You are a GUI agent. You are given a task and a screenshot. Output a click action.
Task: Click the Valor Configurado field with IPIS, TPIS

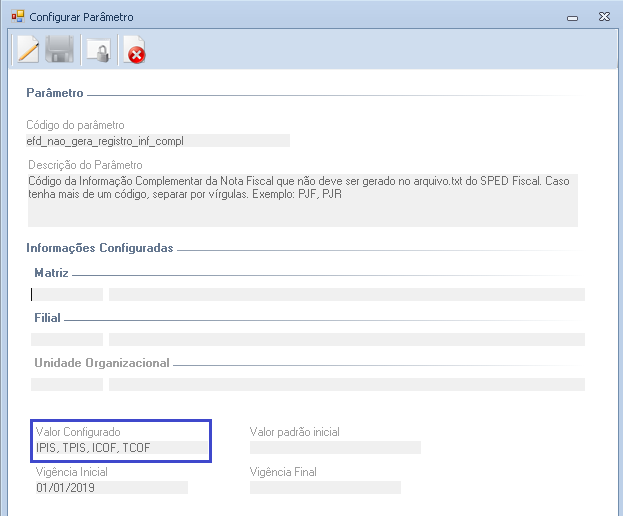click(121, 448)
